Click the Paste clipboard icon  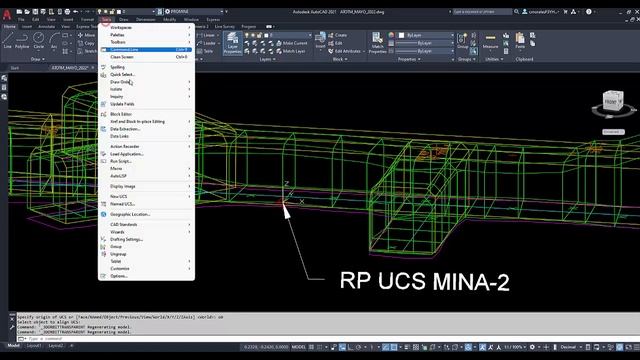pyautogui.click(x=520, y=41)
